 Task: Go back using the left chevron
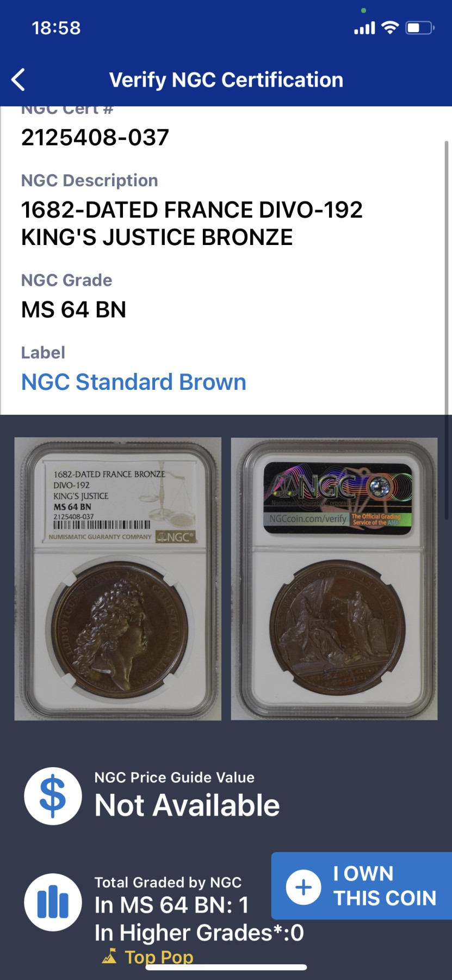pyautogui.click(x=18, y=79)
